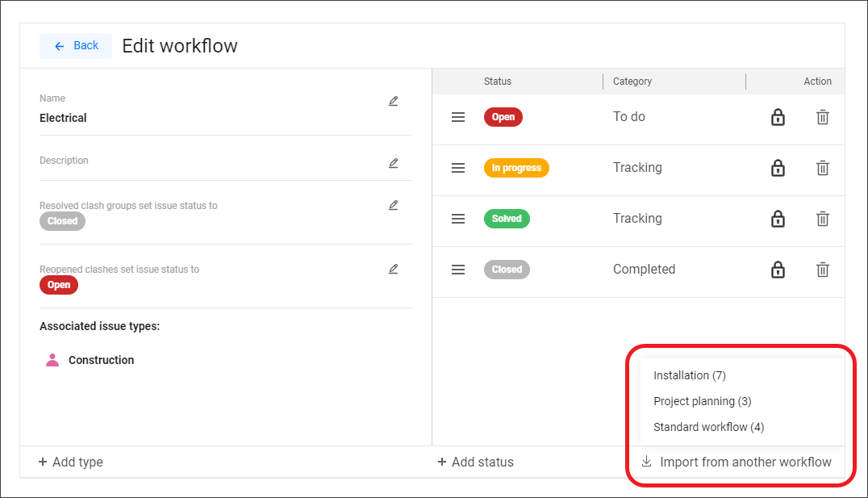
Task: Click Add status to create a new status
Action: coord(476,462)
